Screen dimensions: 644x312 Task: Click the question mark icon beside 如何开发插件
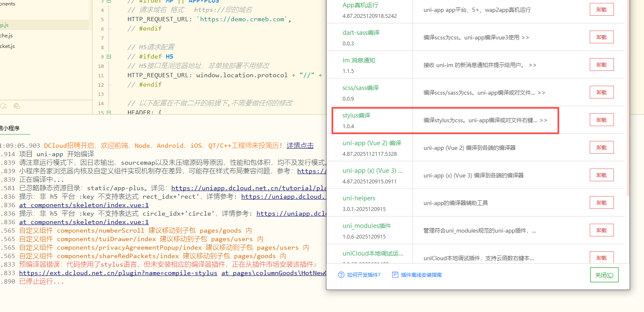tap(341, 275)
